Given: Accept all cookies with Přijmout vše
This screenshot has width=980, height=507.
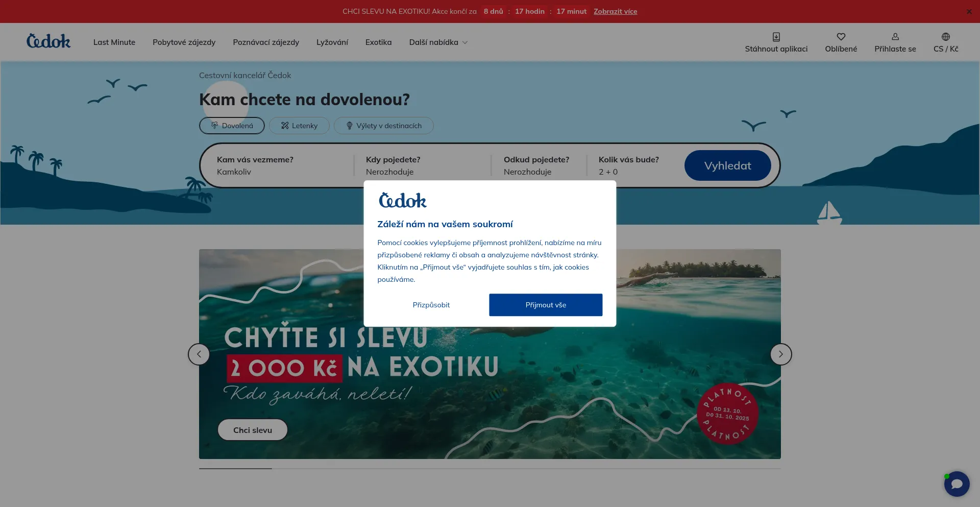Looking at the screenshot, I should [546, 305].
